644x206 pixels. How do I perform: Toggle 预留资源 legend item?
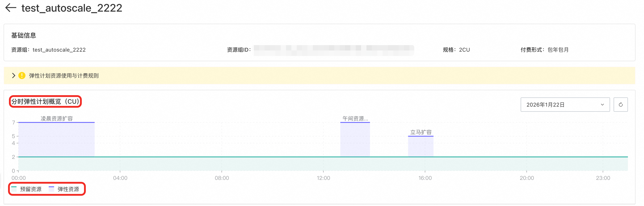(x=27, y=189)
